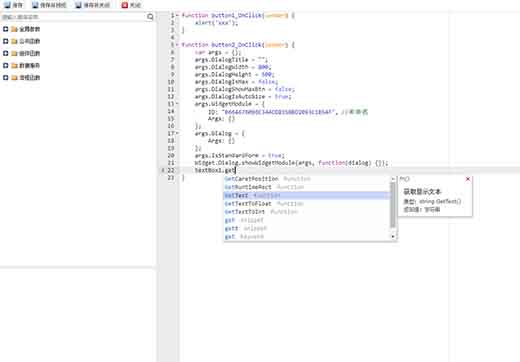Click 'var args' code on line 6

(208, 52)
